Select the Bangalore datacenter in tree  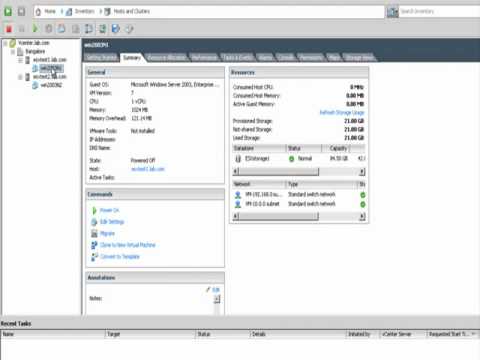point(35,52)
